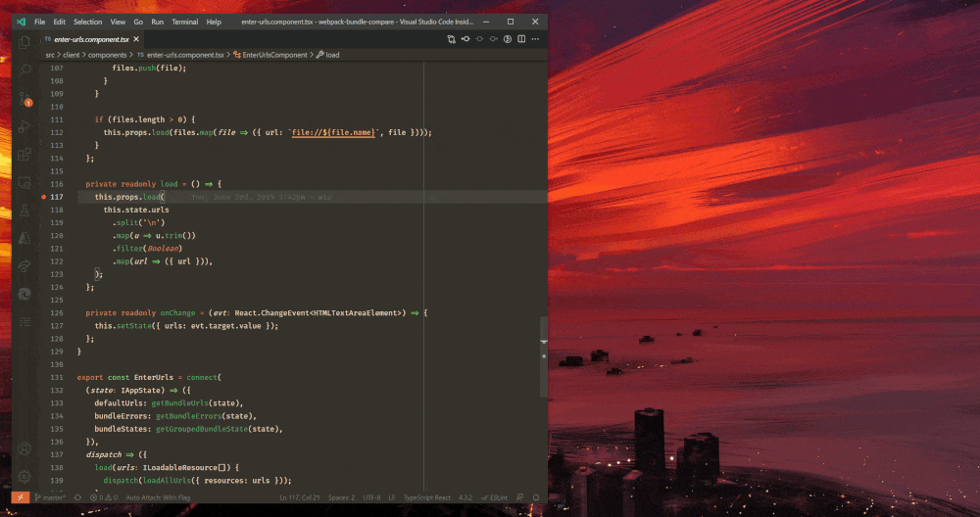Toggle Auto Attach: With Flag setting
The width and height of the screenshot is (980, 517).
click(156, 497)
